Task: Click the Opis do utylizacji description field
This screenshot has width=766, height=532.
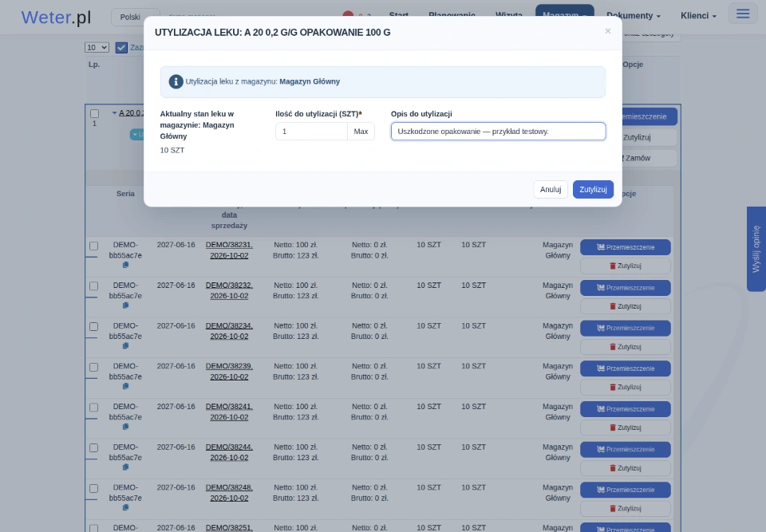Action: coord(498,132)
